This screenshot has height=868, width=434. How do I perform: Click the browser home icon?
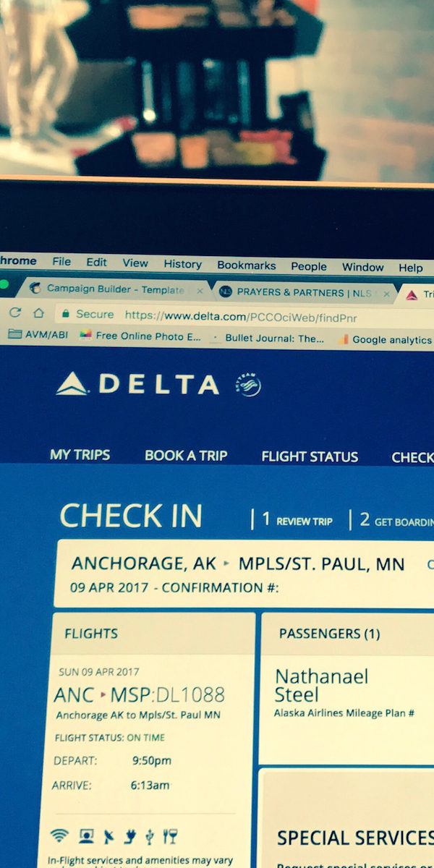point(39,313)
